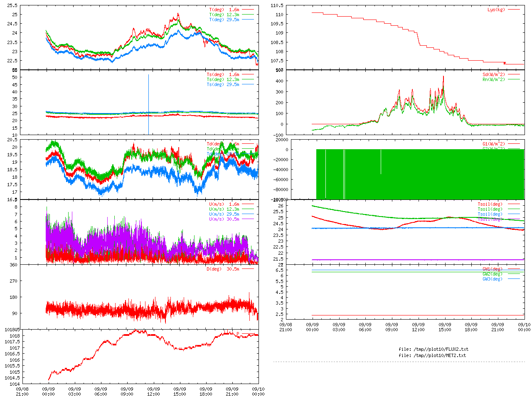Click the 'file: /tmp//plot10/FLUX2.txt' caption

point(433,349)
